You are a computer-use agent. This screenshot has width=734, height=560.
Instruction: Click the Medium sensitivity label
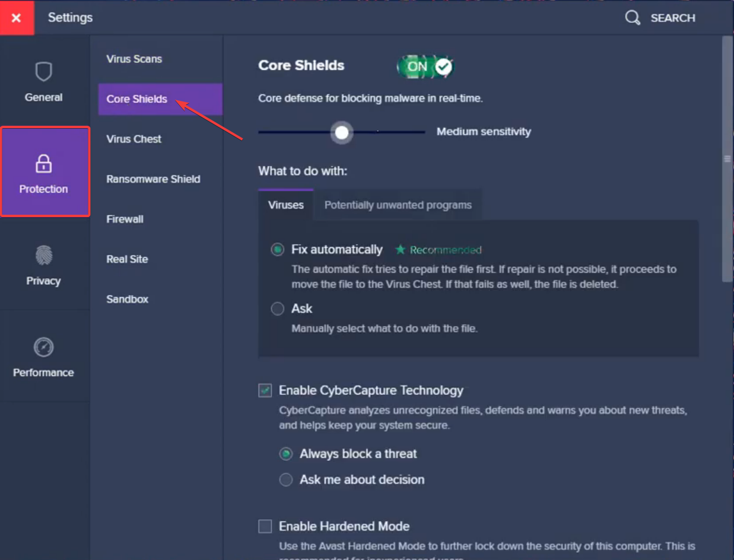pyautogui.click(x=484, y=132)
